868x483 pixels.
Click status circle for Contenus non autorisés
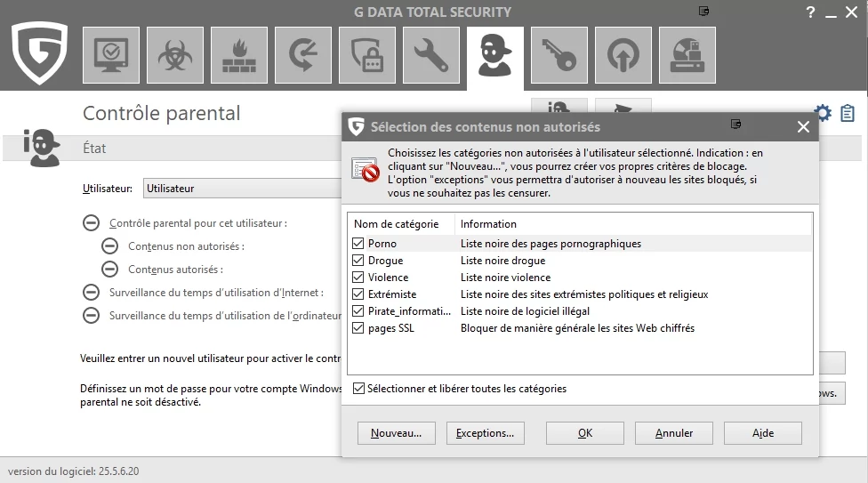pos(109,246)
